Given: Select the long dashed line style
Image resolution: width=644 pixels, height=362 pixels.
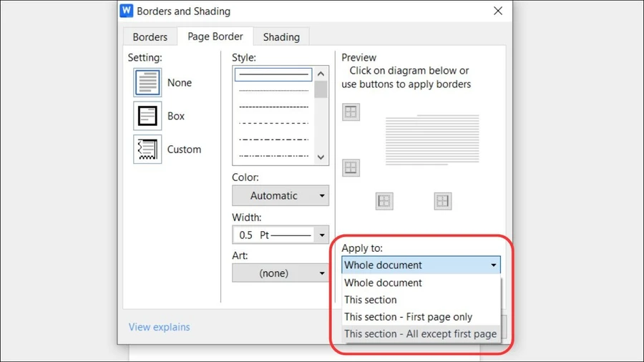Looking at the screenshot, I should 273,123.
